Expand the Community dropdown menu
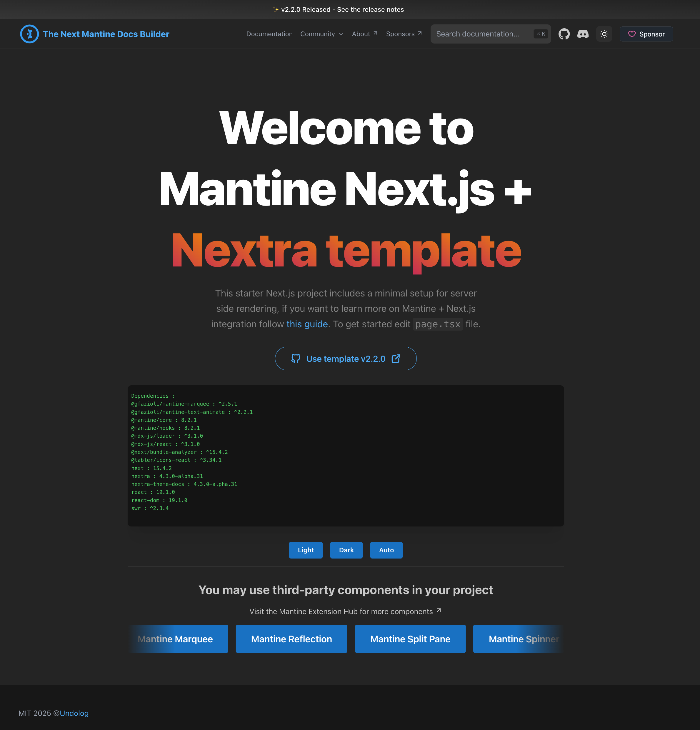Screen dimensions: 700x730 [322, 34]
